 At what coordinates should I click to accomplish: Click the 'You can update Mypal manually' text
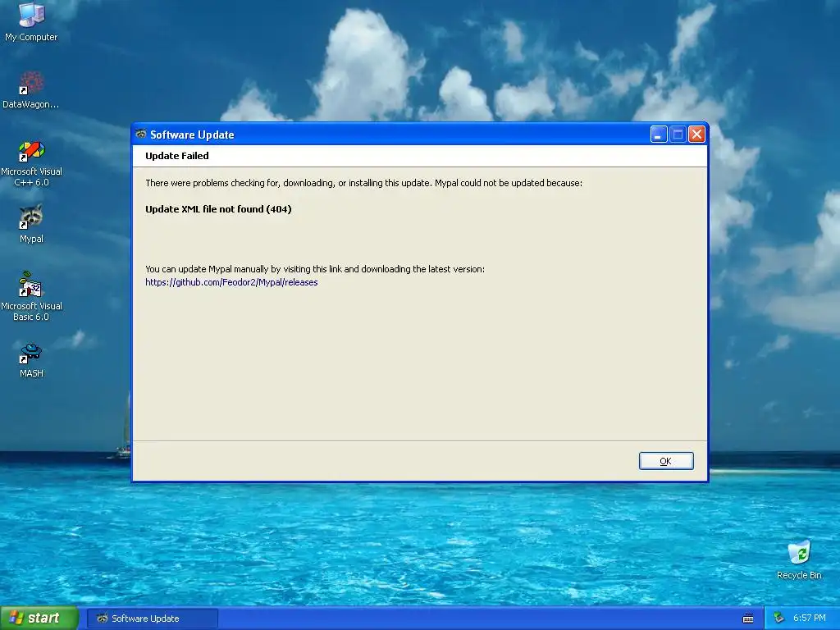[x=315, y=269]
